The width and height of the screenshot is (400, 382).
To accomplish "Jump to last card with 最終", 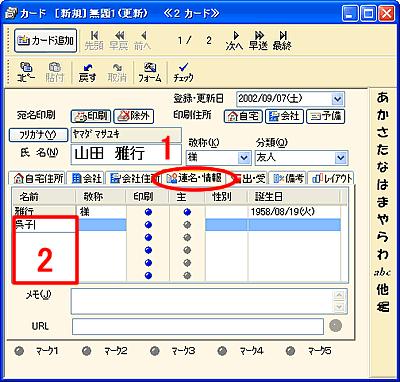I will coord(282,41).
